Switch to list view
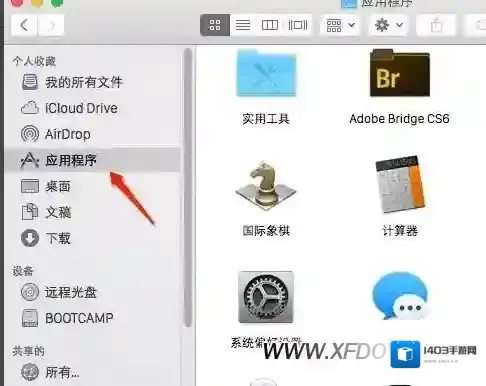 click(x=243, y=25)
